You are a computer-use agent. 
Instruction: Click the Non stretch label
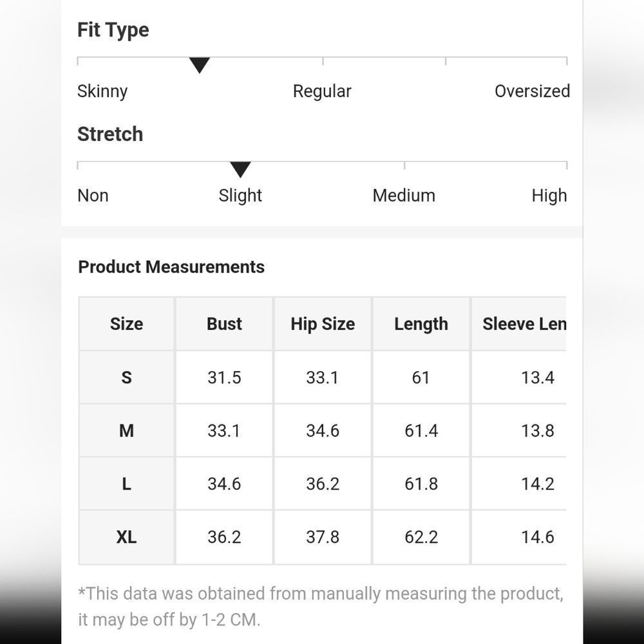(93, 196)
